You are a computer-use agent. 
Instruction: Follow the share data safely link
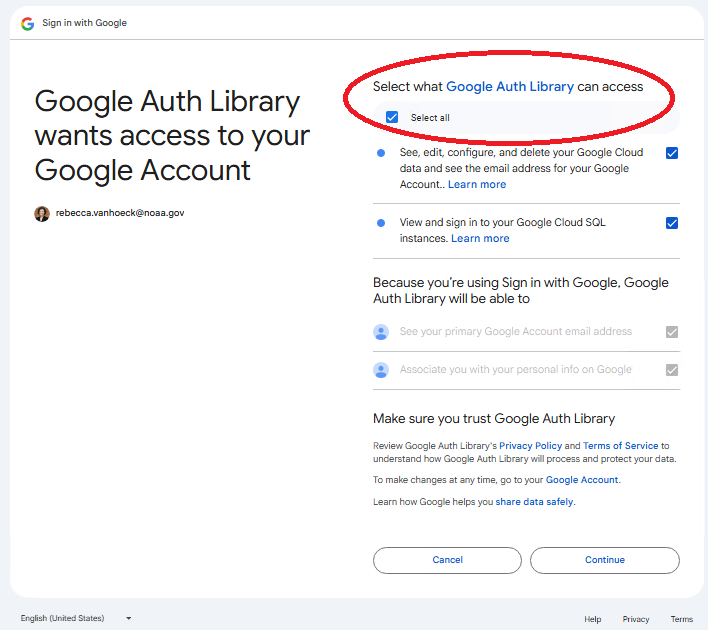pos(534,502)
